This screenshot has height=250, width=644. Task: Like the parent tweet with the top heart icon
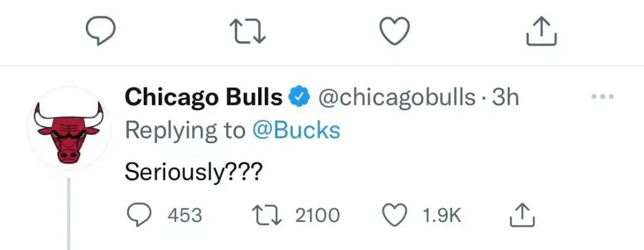coord(394,32)
